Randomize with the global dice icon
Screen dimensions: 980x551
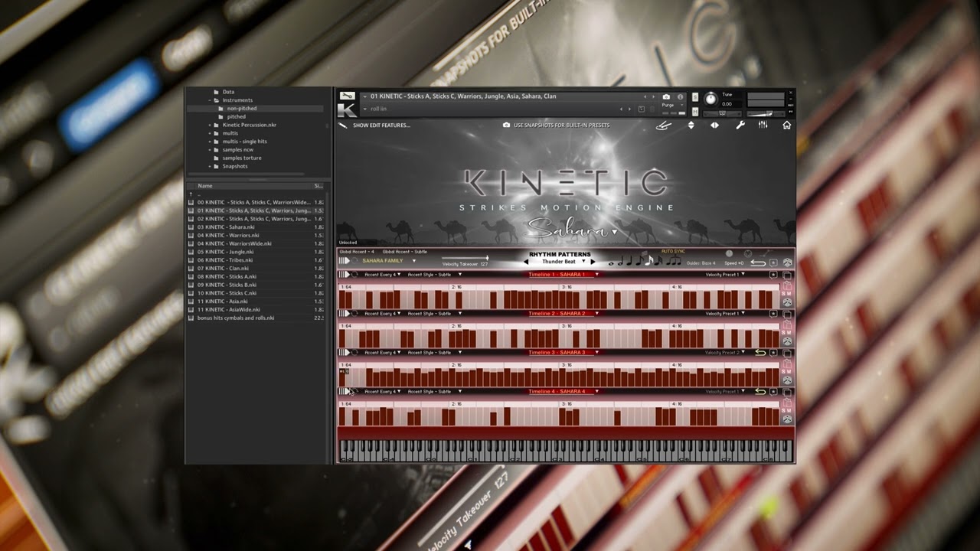click(x=787, y=262)
